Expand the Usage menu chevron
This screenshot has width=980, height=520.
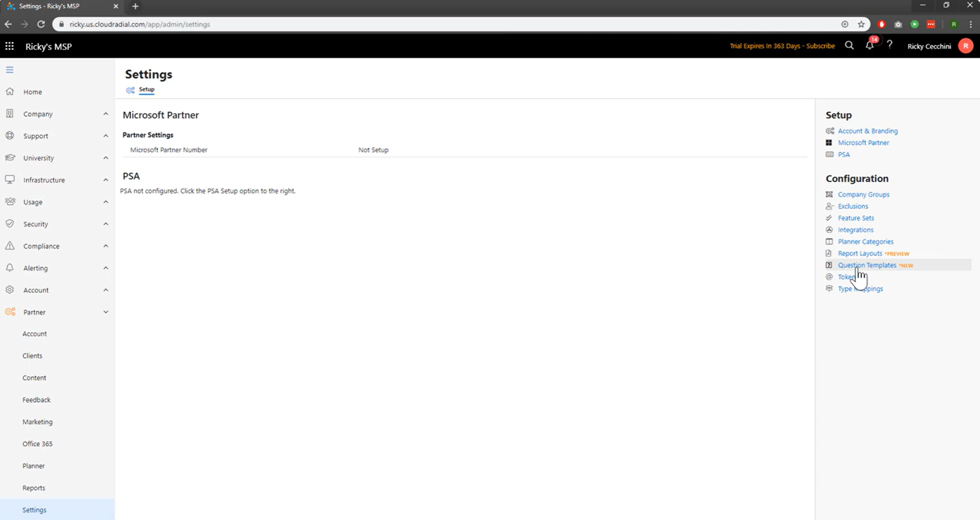pyautogui.click(x=106, y=202)
